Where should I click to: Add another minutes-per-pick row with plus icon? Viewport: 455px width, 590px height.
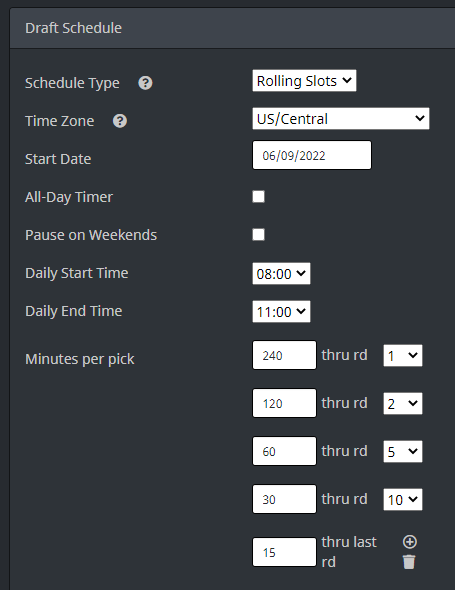click(x=409, y=542)
